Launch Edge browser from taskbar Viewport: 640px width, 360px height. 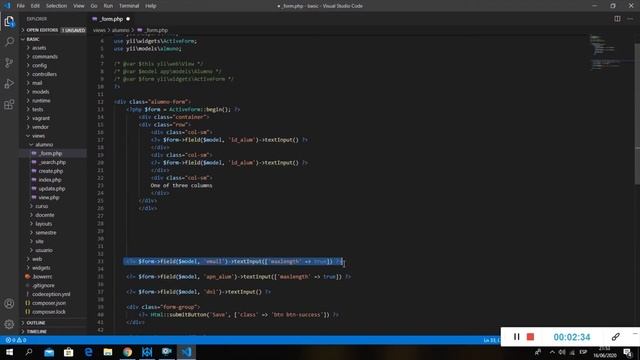coord(88,352)
